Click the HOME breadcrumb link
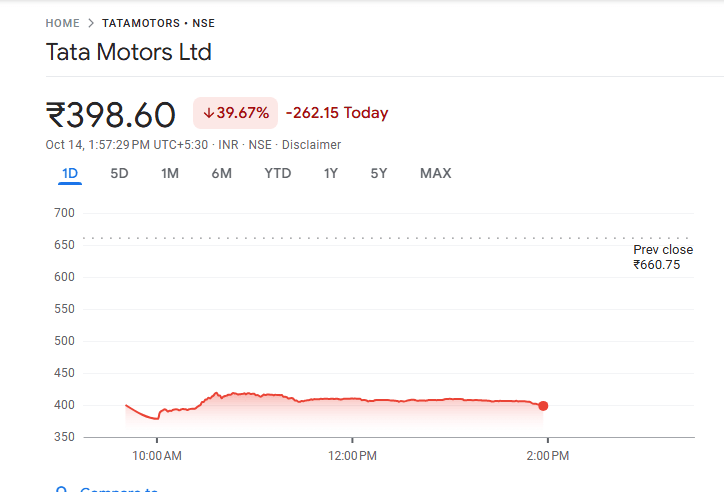724x492 pixels. pyautogui.click(x=62, y=23)
